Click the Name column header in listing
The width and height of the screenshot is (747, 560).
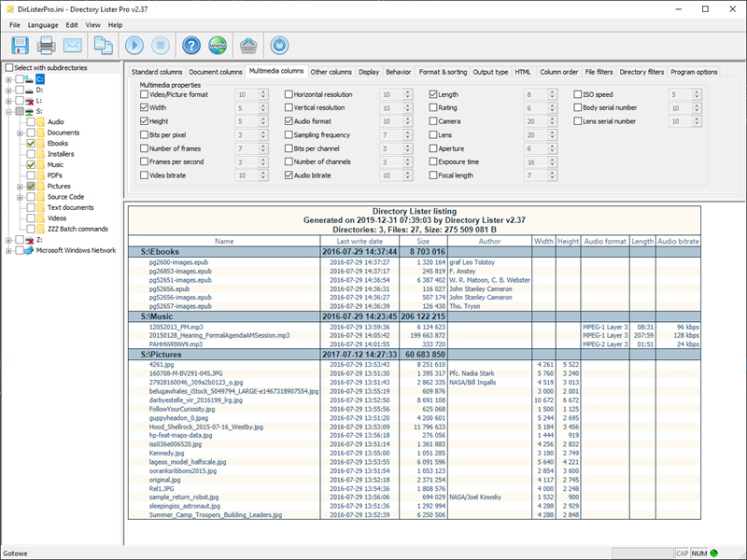[224, 241]
